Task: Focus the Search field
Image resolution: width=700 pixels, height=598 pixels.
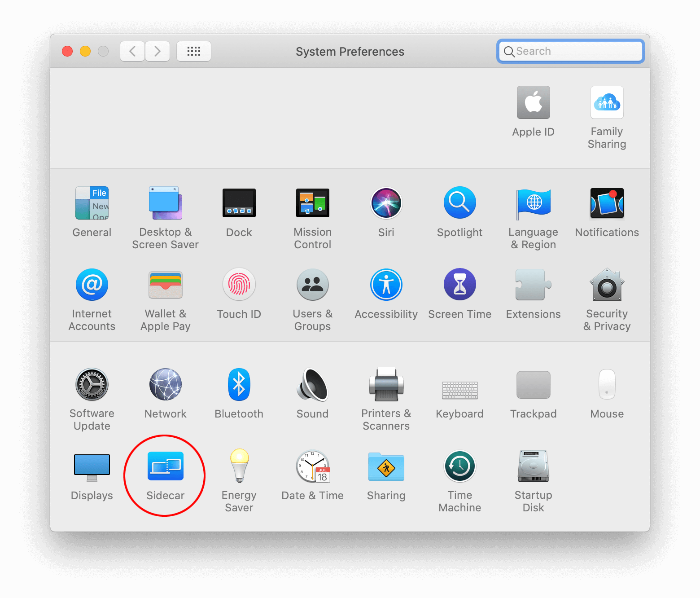Action: coord(571,51)
